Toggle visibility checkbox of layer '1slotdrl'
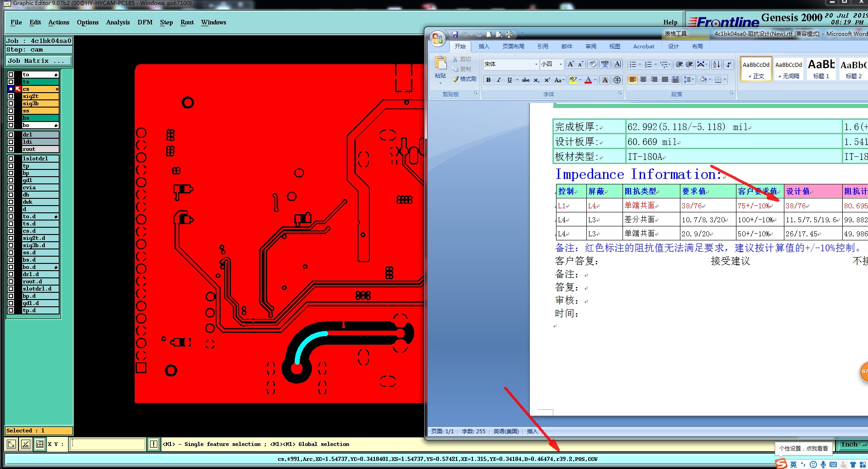Image resolution: width=868 pixels, height=469 pixels. 11,159
